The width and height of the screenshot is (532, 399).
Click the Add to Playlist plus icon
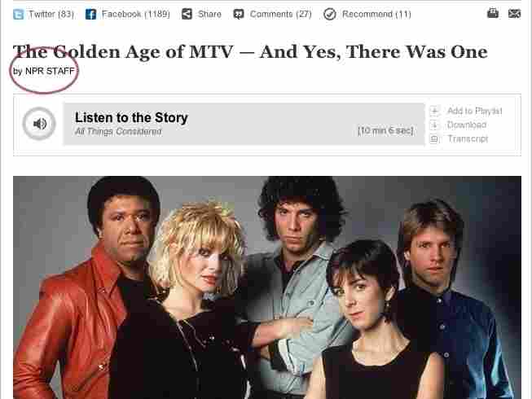click(x=434, y=111)
